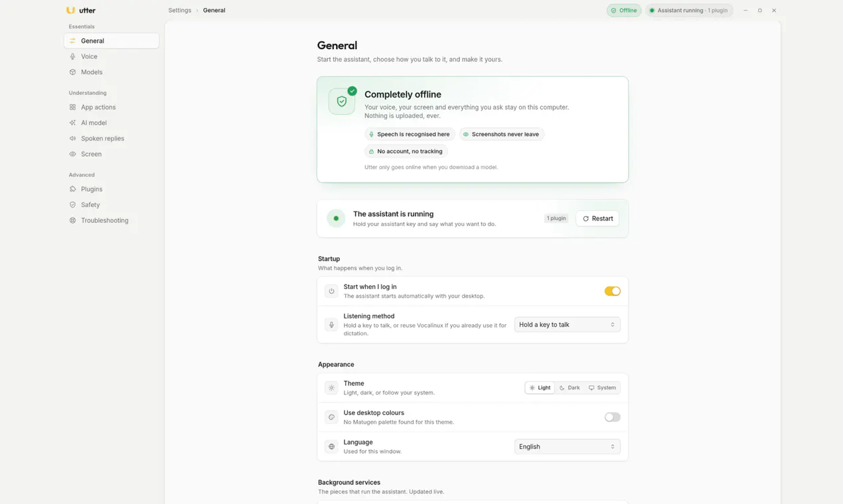Open App actions settings
Image resolution: width=843 pixels, height=504 pixels.
click(112, 107)
